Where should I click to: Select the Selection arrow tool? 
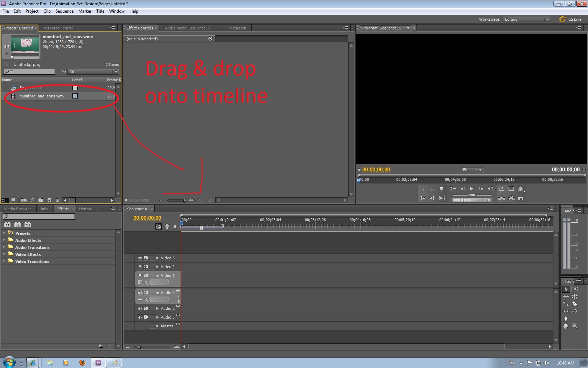click(566, 289)
